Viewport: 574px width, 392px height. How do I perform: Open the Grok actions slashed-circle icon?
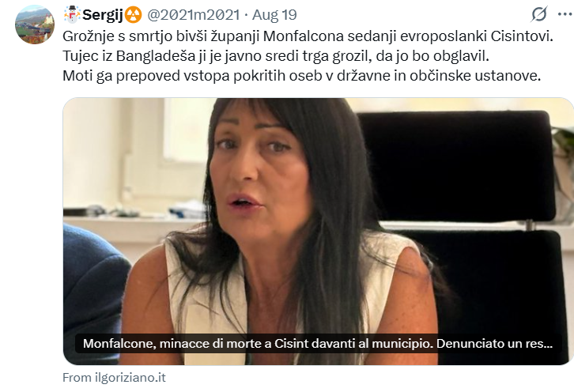(539, 14)
